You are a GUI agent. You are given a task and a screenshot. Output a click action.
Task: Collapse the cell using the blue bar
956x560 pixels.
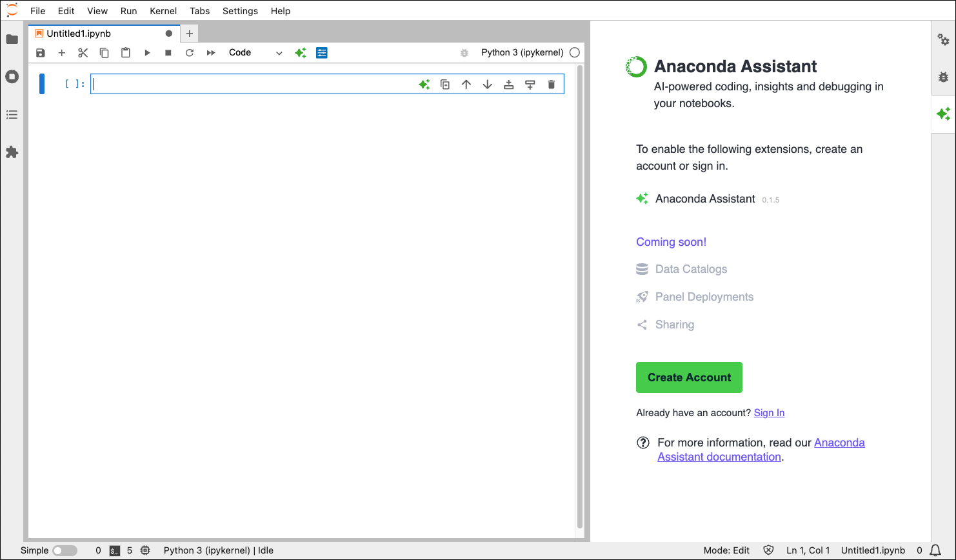coord(42,84)
